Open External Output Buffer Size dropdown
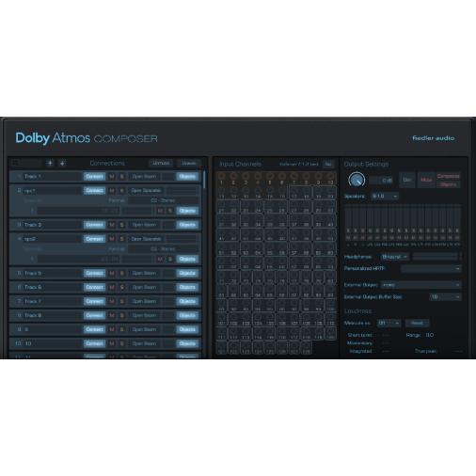The image size is (476, 476). [x=445, y=296]
